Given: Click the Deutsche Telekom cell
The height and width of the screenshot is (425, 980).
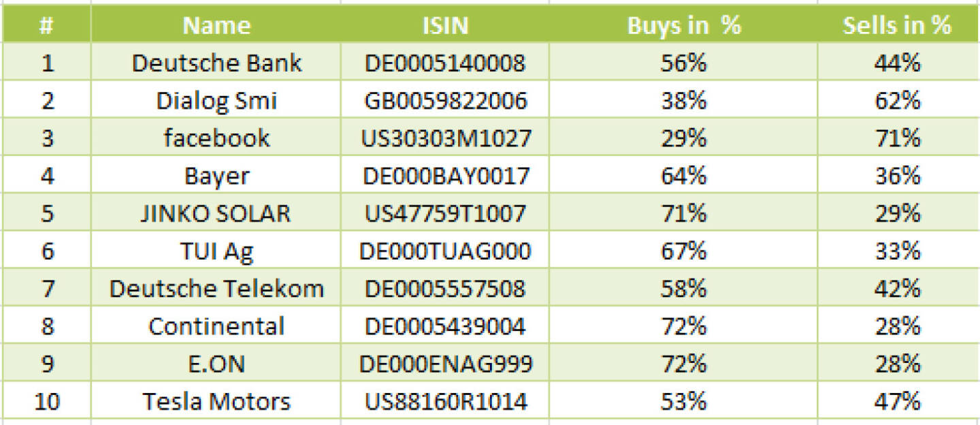Looking at the screenshot, I should coord(216,288).
